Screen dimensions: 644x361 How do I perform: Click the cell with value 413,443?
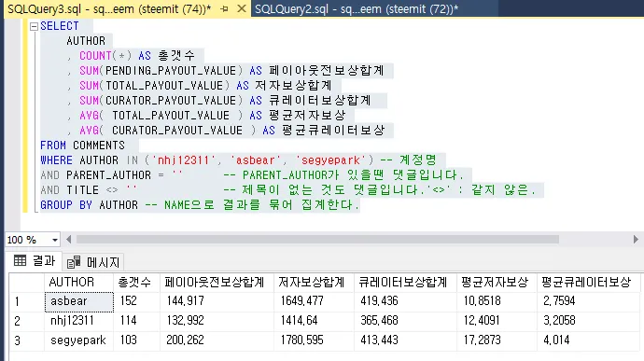pyautogui.click(x=405, y=340)
